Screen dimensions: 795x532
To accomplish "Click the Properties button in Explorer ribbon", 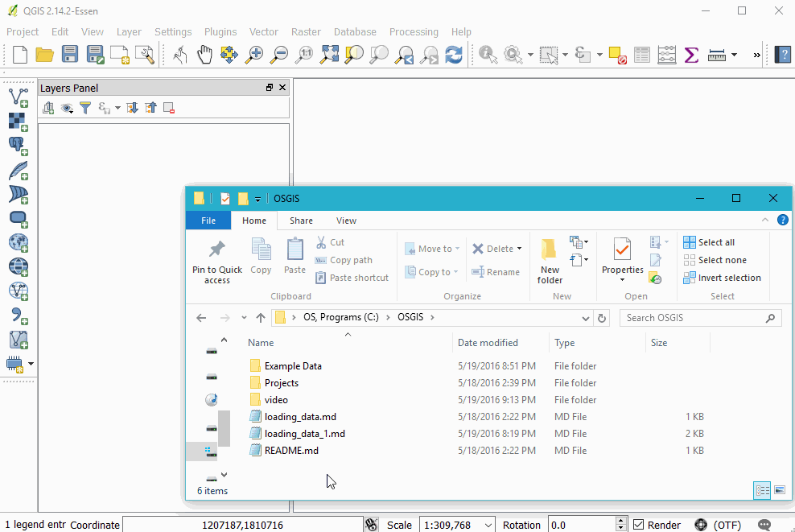I will click(x=623, y=262).
